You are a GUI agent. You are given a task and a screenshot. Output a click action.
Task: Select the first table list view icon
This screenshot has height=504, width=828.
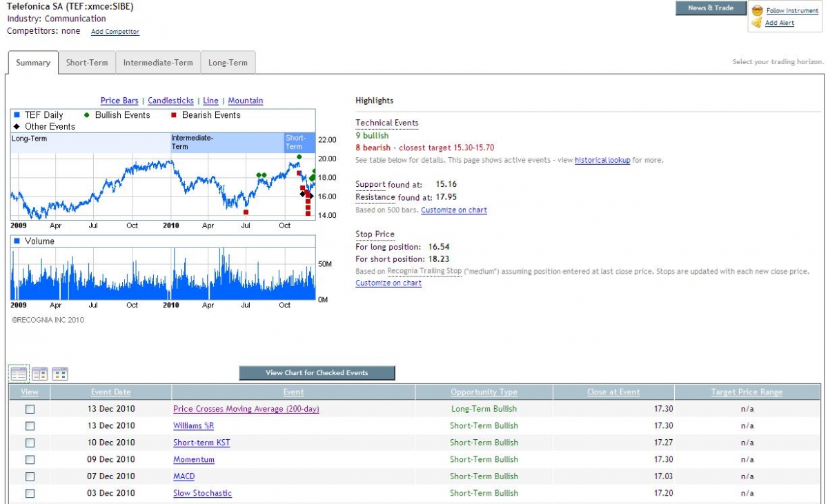pyautogui.click(x=19, y=374)
